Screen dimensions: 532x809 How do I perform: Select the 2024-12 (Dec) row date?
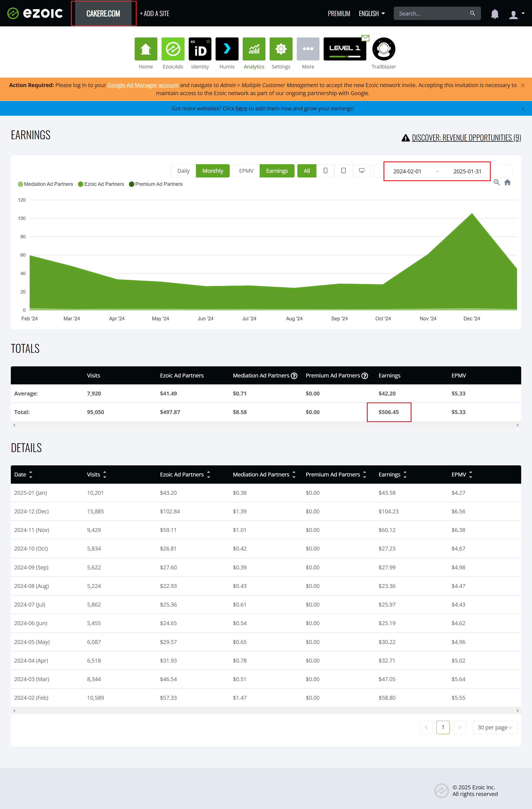(x=31, y=511)
